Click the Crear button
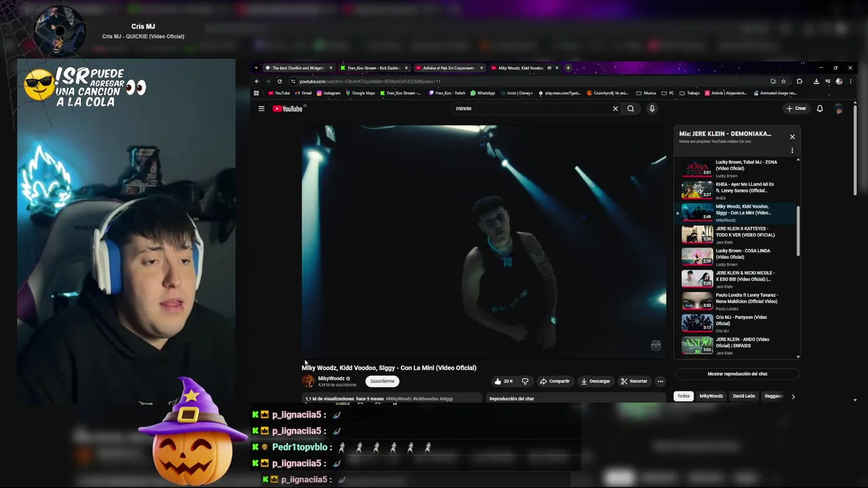This screenshot has width=868, height=488. coord(796,108)
